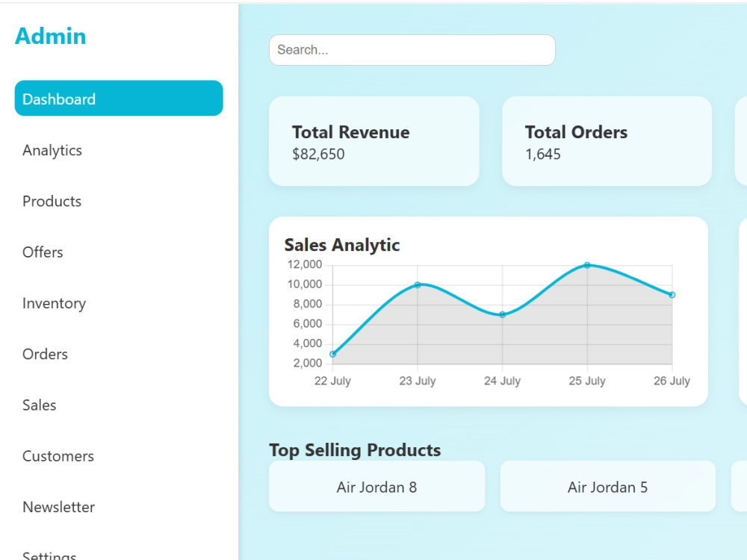The image size is (747, 560).
Task: Click the 26 July axis label
Action: (x=672, y=381)
